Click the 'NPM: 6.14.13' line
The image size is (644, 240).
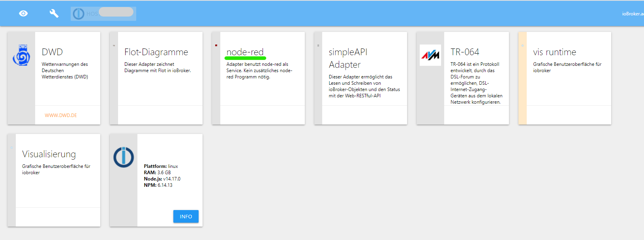click(x=158, y=185)
